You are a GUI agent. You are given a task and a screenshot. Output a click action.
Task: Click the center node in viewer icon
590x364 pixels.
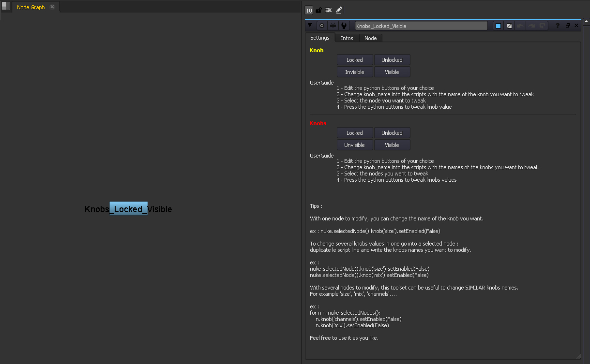[x=321, y=26]
